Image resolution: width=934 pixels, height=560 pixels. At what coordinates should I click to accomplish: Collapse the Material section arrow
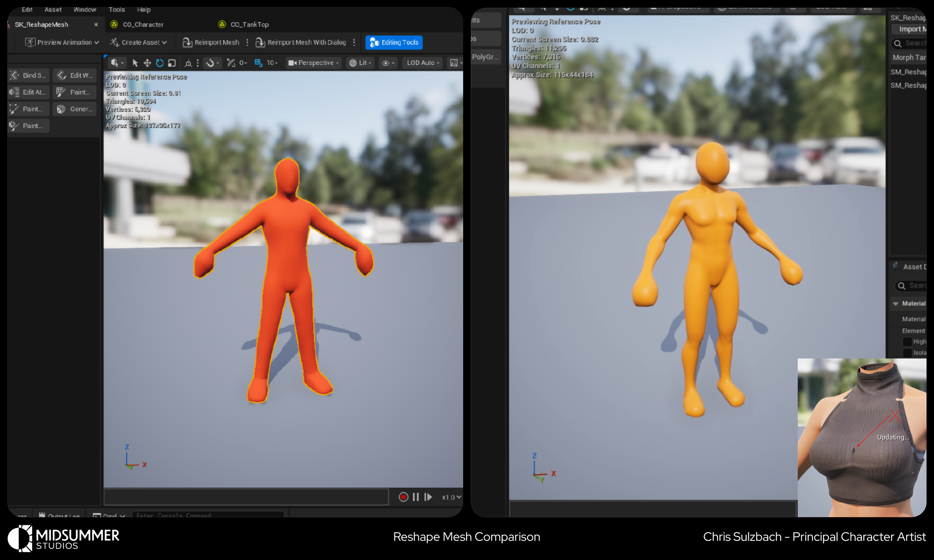(x=896, y=304)
